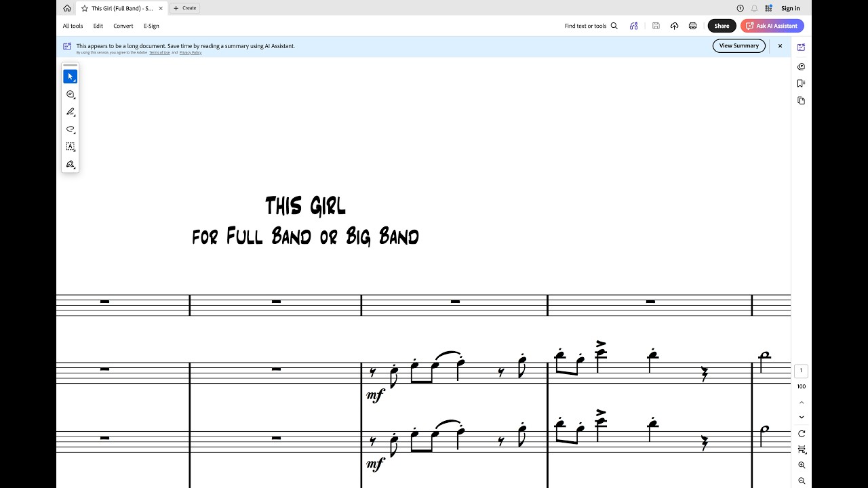Click the Create new button
Viewport: 868px width, 488px height.
[184, 8]
